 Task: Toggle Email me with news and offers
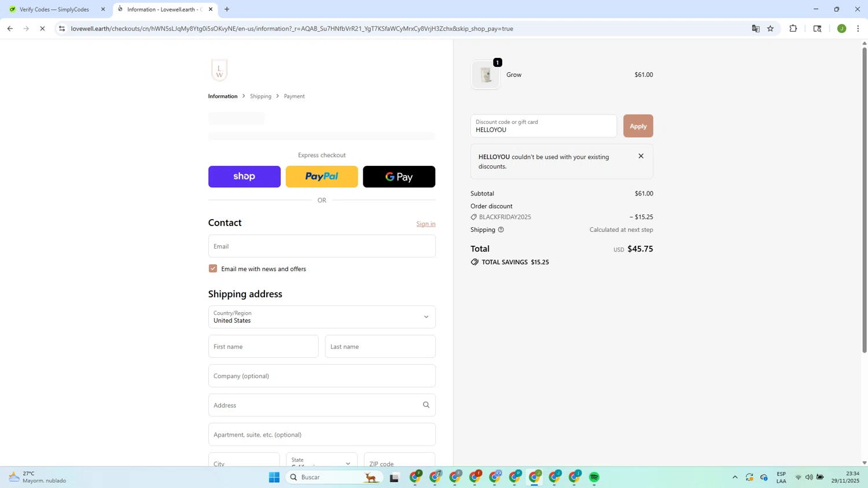213,268
